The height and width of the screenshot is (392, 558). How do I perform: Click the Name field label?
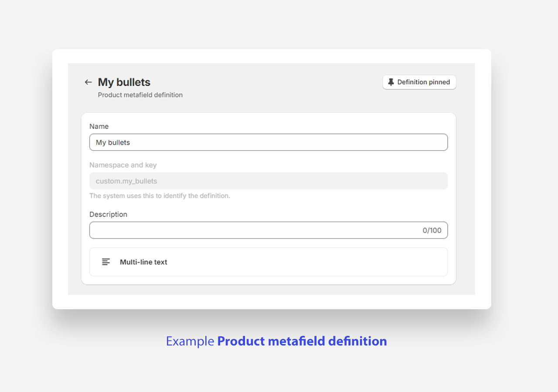(x=99, y=126)
